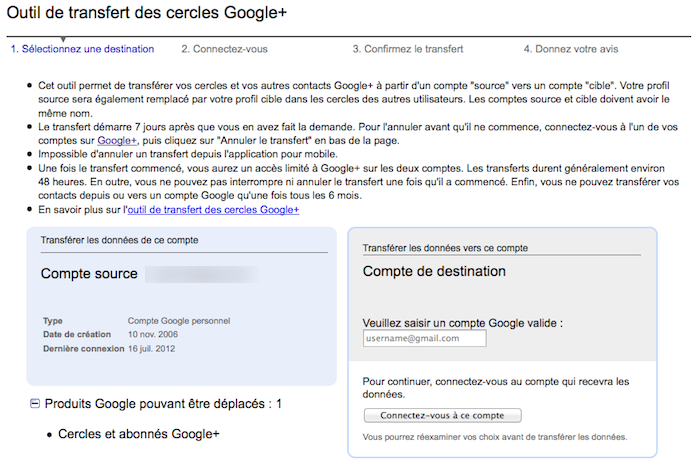
Task: Click the Compte de destination heading
Action: pos(434,271)
